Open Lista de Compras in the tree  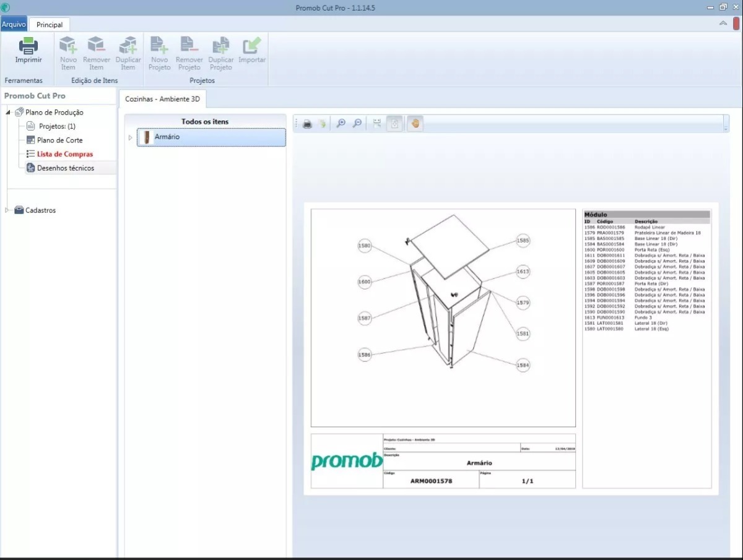click(x=65, y=154)
